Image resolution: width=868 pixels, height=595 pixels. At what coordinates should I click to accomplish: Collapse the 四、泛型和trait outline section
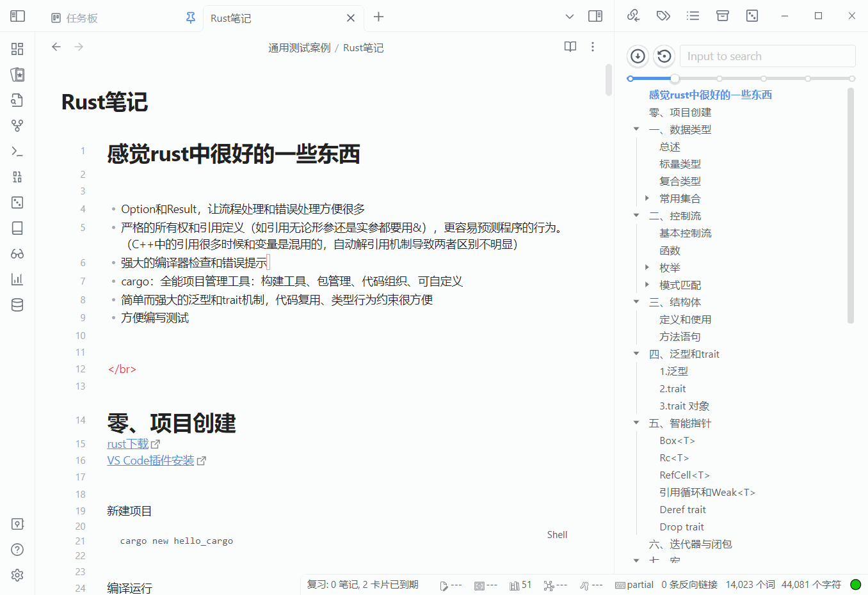[x=636, y=354]
